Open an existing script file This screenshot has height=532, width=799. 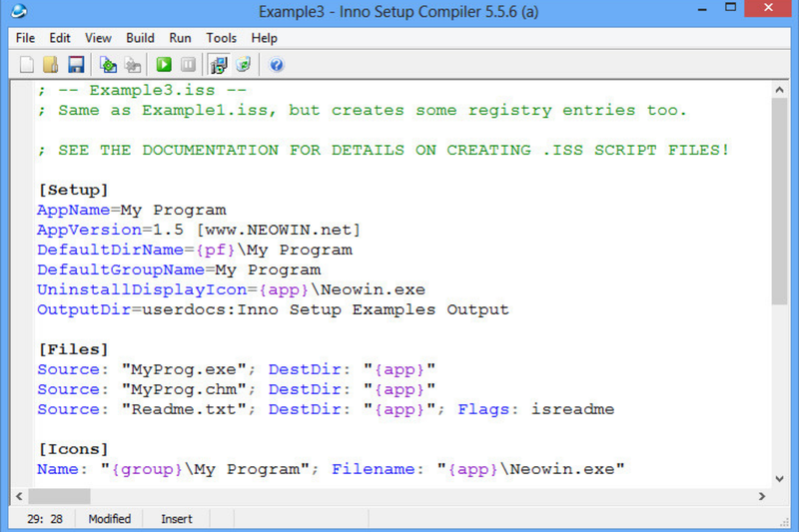pyautogui.click(x=51, y=65)
